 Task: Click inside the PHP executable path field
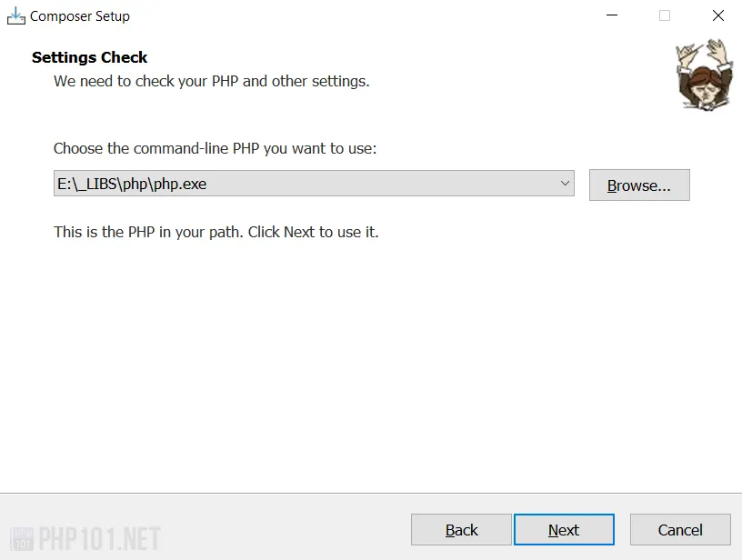pyautogui.click(x=273, y=183)
